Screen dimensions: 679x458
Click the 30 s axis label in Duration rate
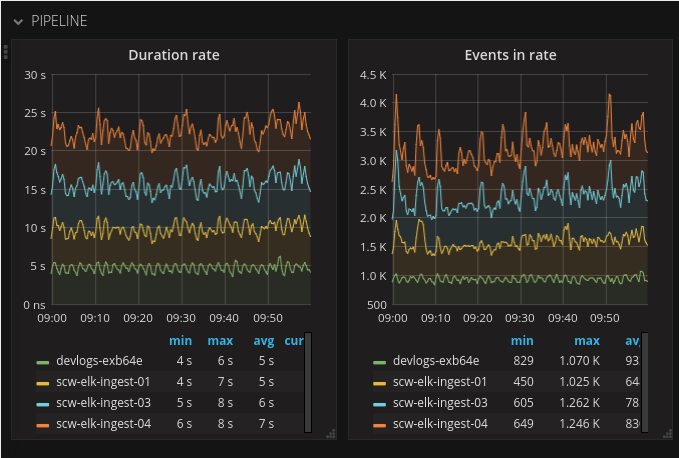(35, 75)
